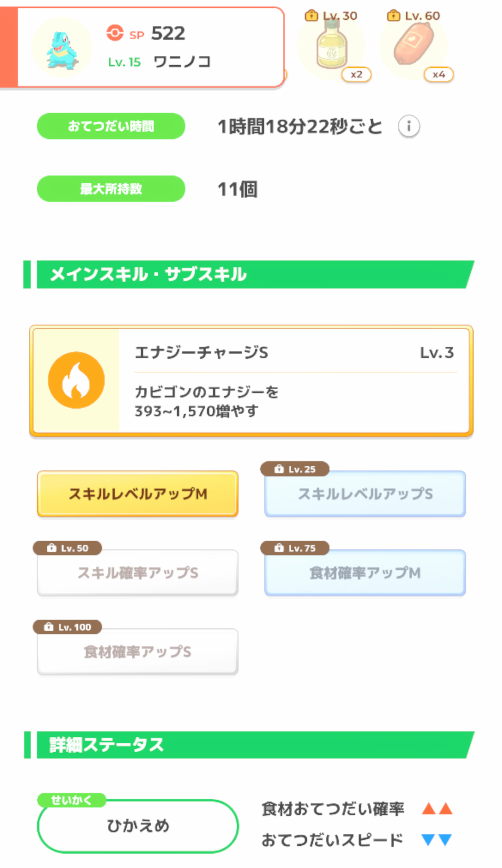Click the orange flame main skill icon
Viewport: 502px width, 868px height.
pos(76,380)
